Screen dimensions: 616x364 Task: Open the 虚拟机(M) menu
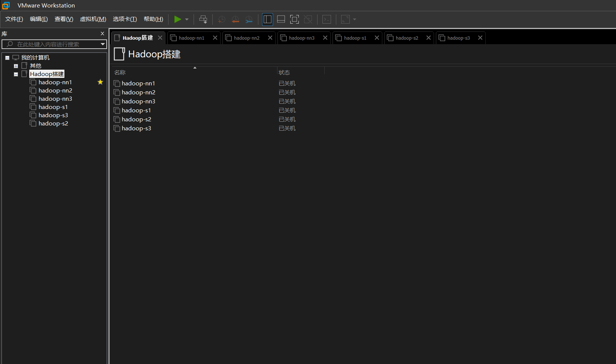[93, 19]
